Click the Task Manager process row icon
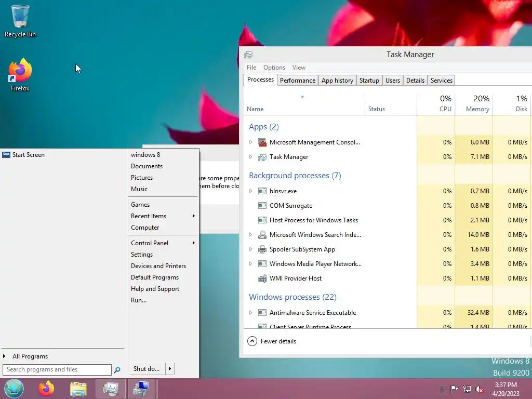The width and height of the screenshot is (532, 399). click(262, 157)
